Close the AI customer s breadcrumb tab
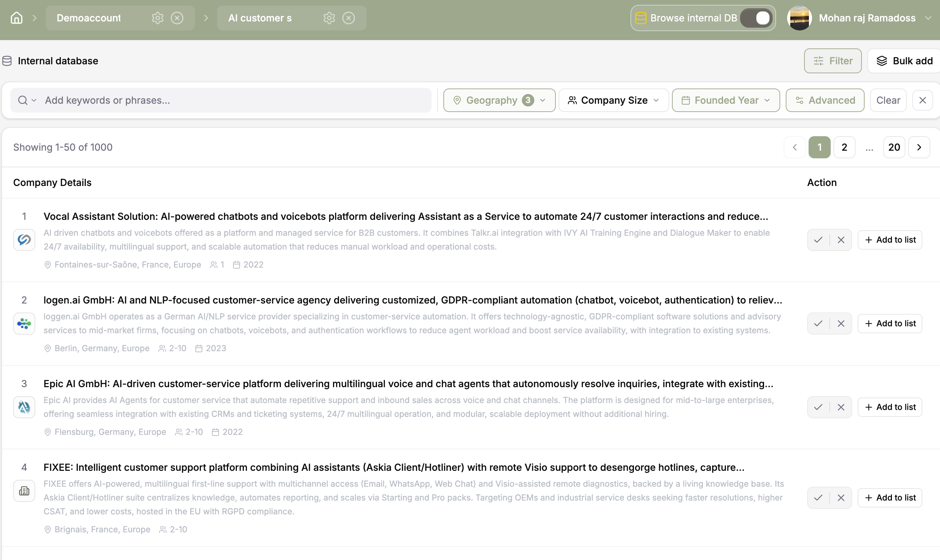Screen dimensions: 940x560 tap(349, 18)
